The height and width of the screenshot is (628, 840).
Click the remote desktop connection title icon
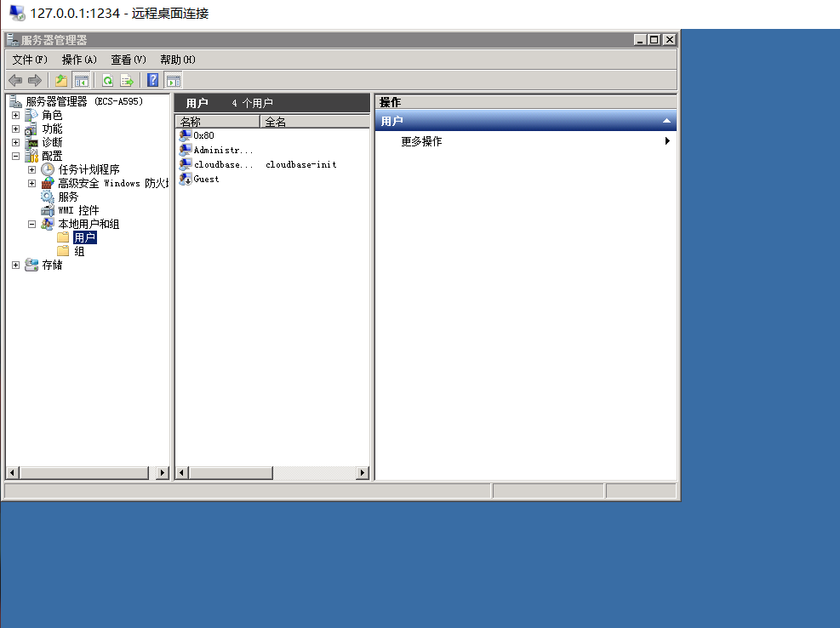(17, 13)
